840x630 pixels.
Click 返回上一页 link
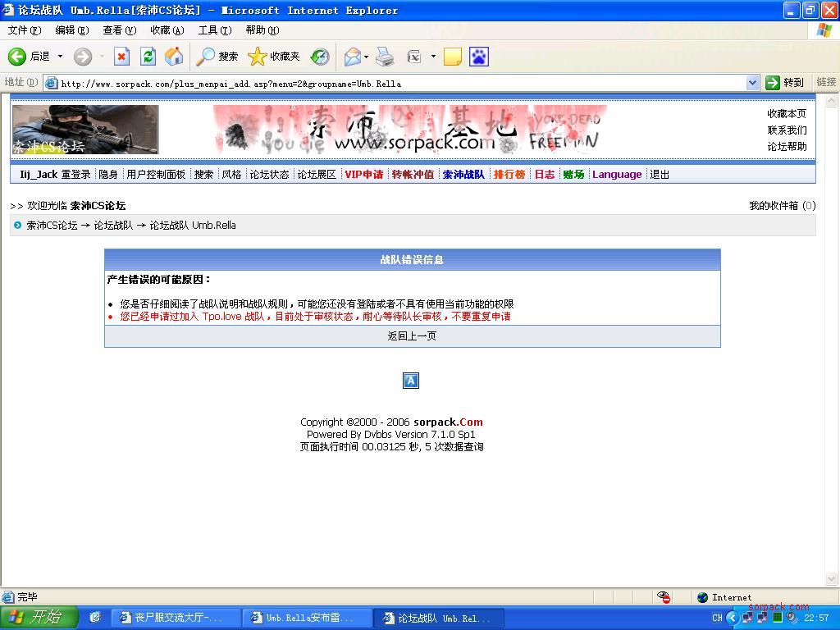click(412, 336)
